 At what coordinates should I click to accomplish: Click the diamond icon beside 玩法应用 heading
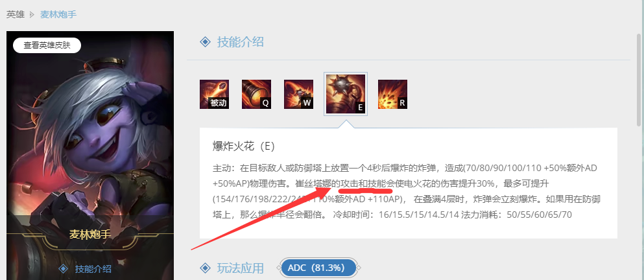pos(205,268)
